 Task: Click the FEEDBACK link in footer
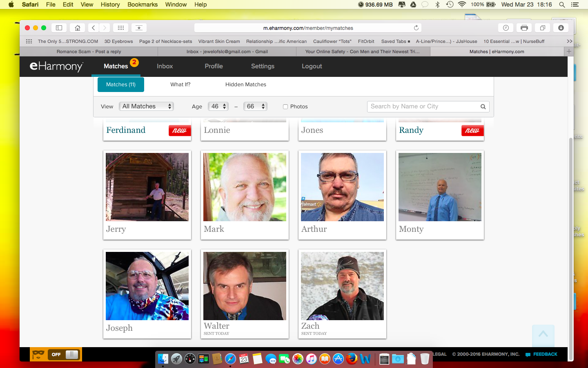click(x=541, y=354)
